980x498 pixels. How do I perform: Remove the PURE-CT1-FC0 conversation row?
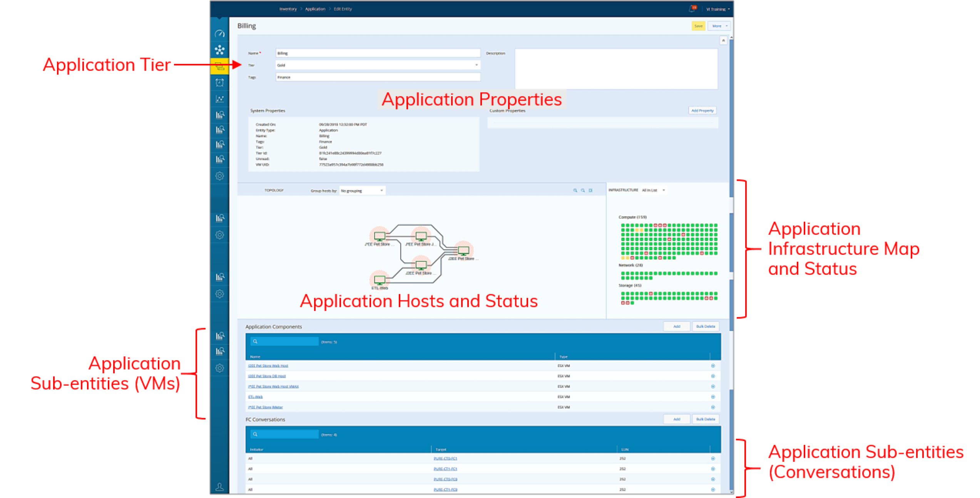click(713, 490)
